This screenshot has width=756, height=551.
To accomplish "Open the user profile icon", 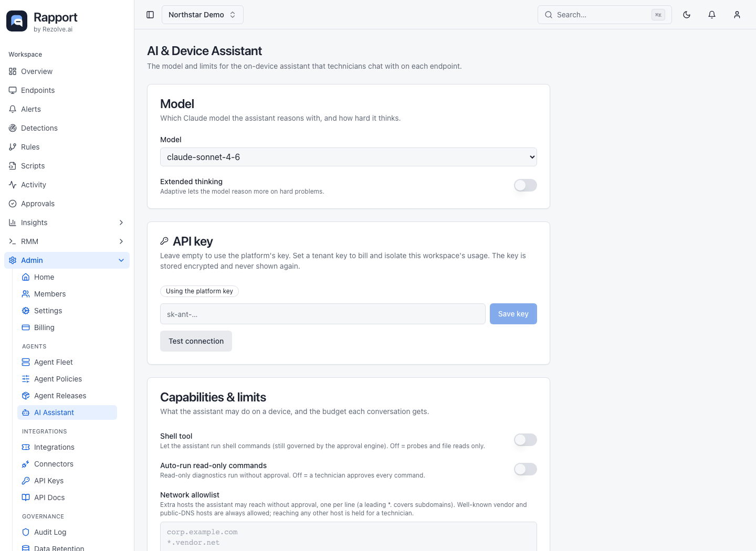I will (737, 15).
